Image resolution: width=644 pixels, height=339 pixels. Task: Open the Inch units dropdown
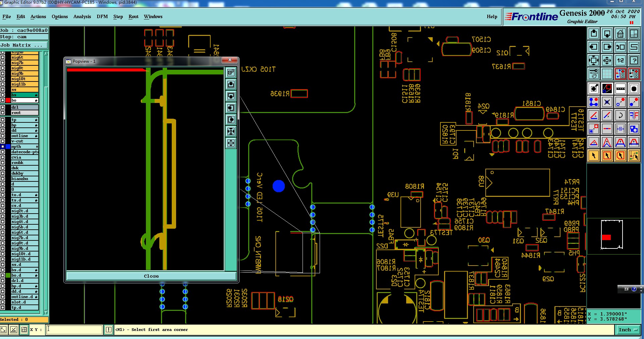[628, 330]
